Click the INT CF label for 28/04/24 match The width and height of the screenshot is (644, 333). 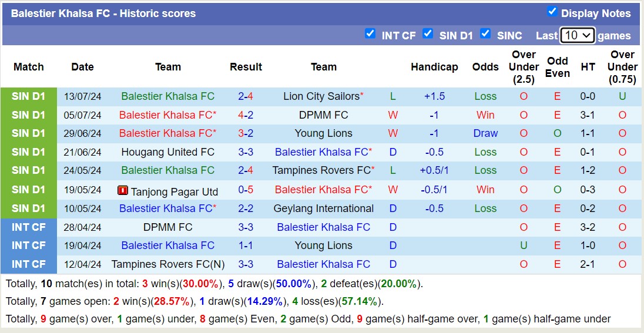tap(28, 227)
